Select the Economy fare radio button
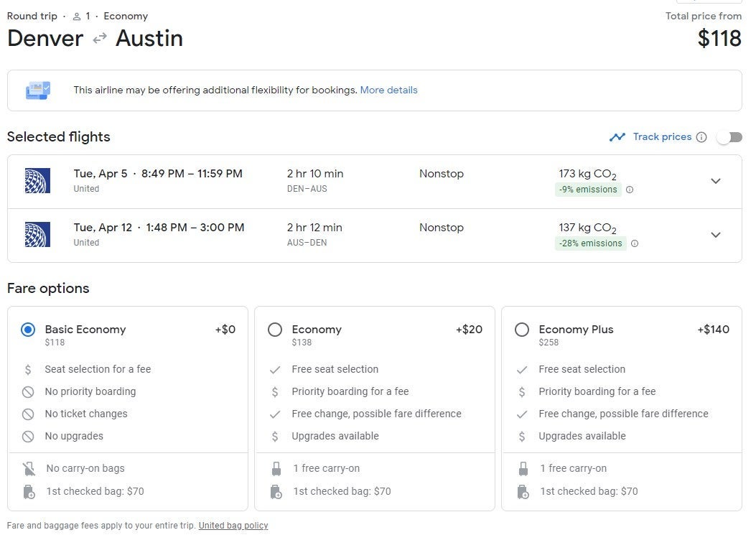756x535 pixels. (275, 330)
